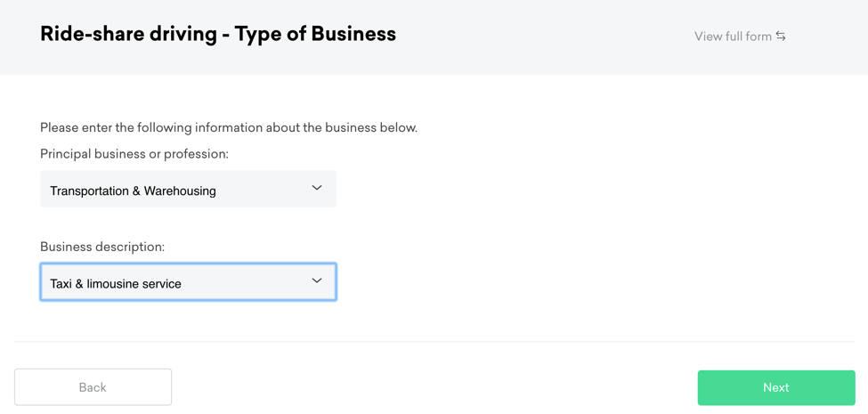Click the word Back inside outlined button
Viewport: 868px width, 414px height.
click(93, 387)
